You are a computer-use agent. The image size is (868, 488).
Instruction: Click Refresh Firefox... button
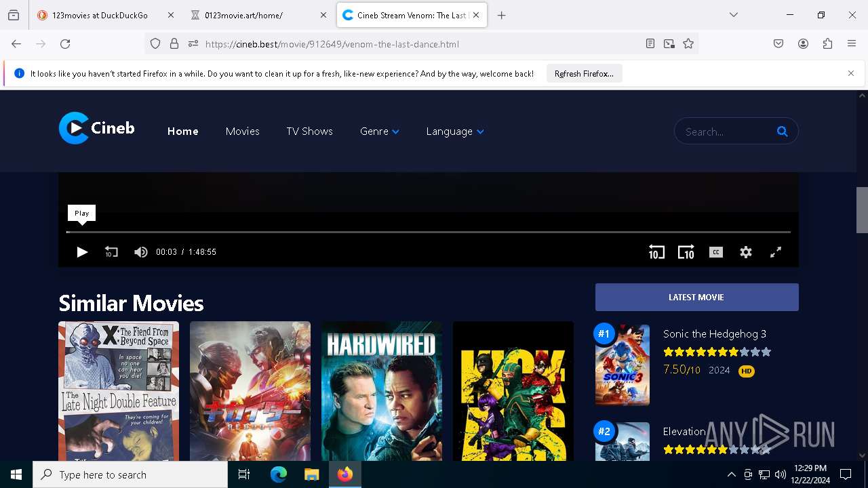pos(584,73)
